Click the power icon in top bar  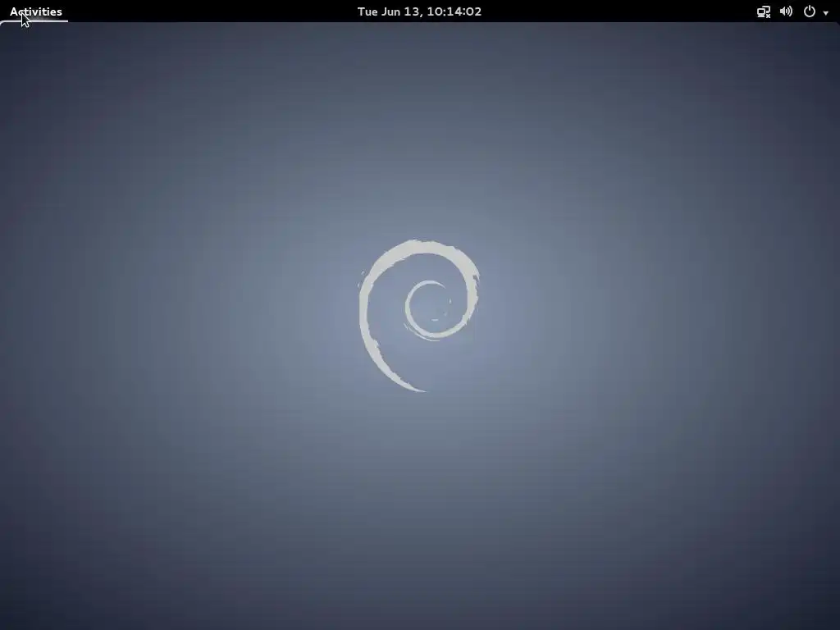tap(810, 11)
